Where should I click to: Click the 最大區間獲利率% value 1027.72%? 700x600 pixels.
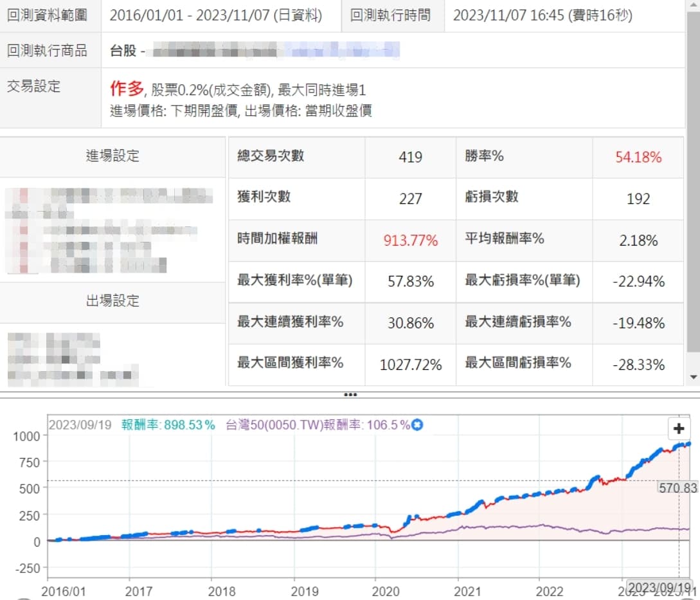410,365
